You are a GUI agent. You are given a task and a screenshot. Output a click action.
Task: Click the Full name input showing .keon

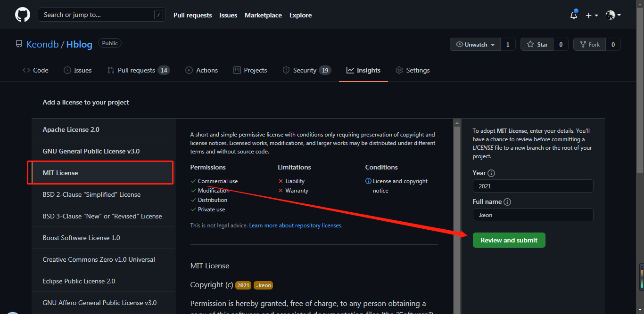[x=533, y=215]
